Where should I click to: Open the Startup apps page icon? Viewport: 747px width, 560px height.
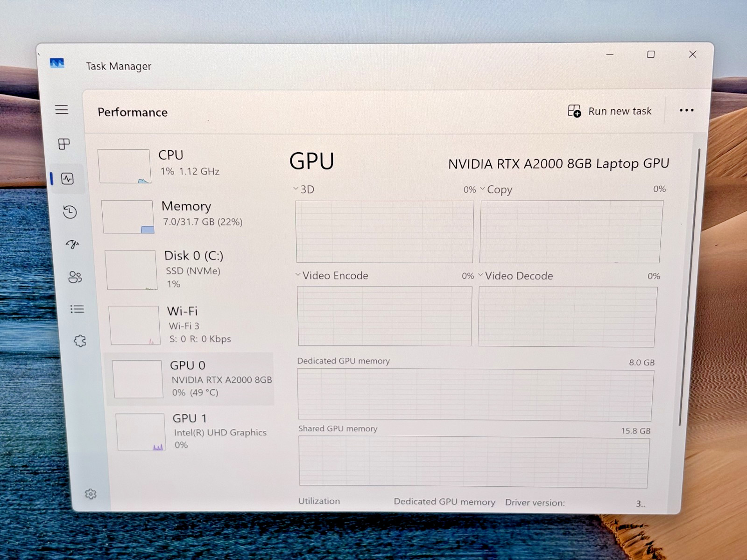72,244
